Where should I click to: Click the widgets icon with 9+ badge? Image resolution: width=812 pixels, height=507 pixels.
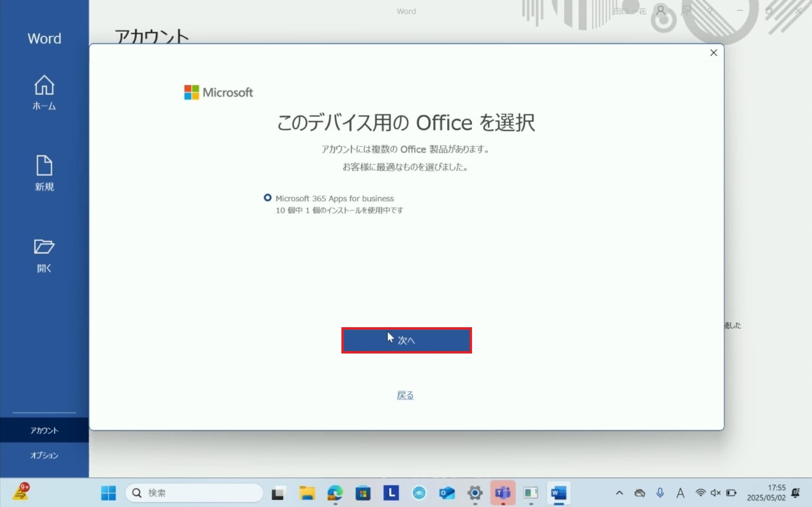(x=21, y=492)
